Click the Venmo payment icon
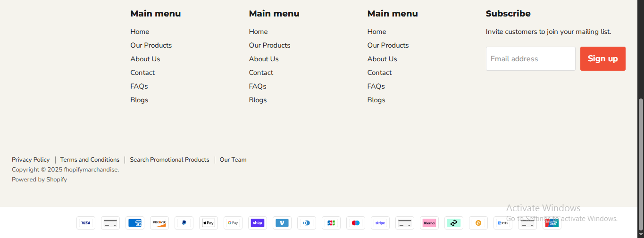 pos(282,223)
